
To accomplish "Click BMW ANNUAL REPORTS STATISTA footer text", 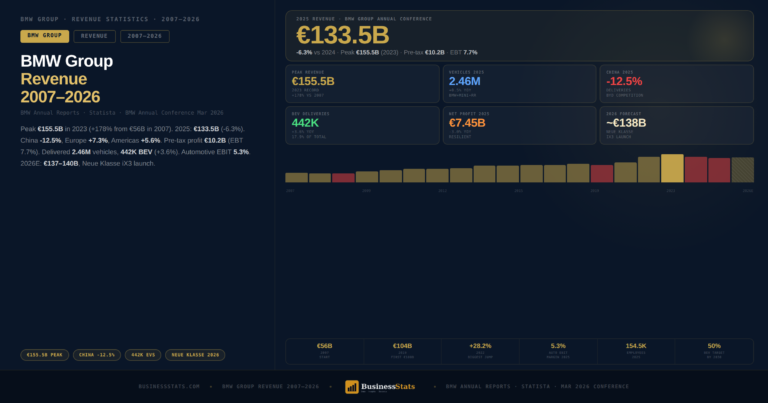I will [537, 386].
